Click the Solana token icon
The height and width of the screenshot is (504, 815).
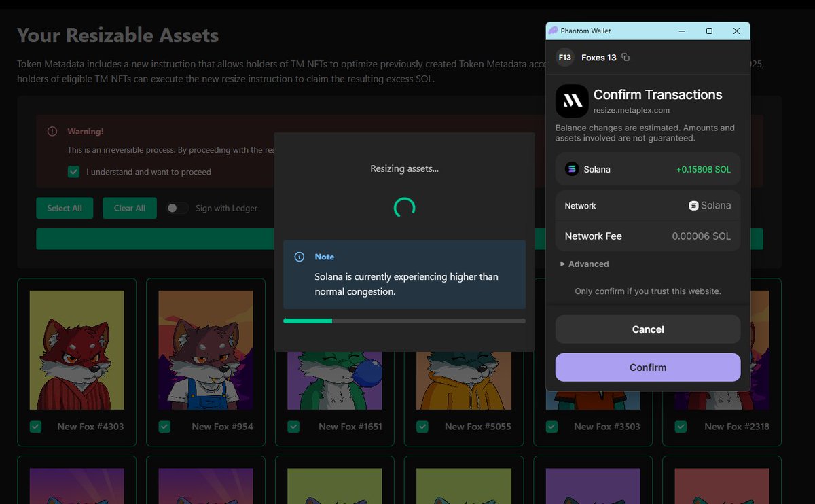tap(572, 169)
